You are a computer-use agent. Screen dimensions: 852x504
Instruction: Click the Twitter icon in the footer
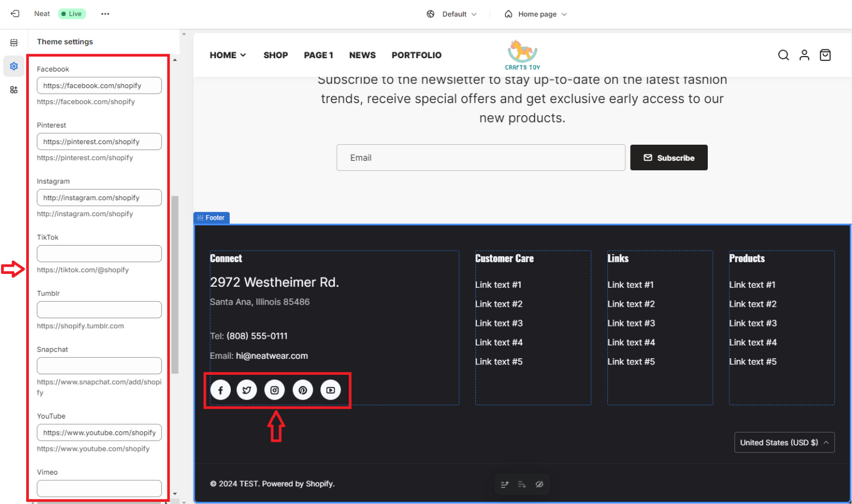point(247,390)
